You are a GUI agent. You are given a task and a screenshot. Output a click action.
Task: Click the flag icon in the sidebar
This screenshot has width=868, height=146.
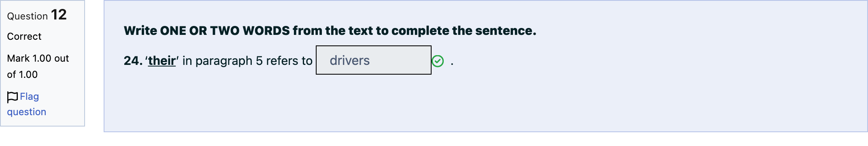coord(13,97)
